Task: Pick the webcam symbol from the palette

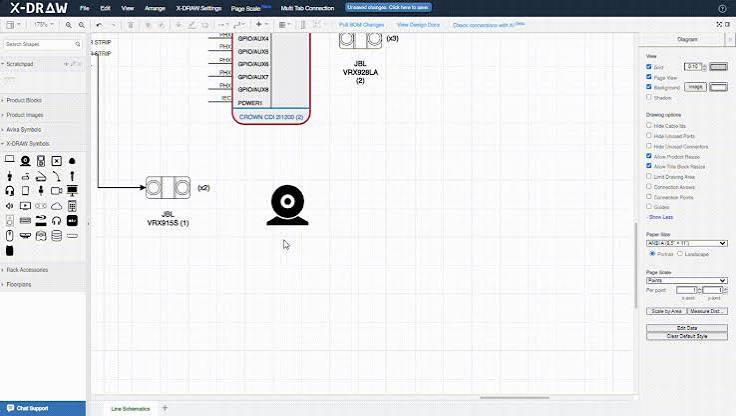Action: point(25,161)
